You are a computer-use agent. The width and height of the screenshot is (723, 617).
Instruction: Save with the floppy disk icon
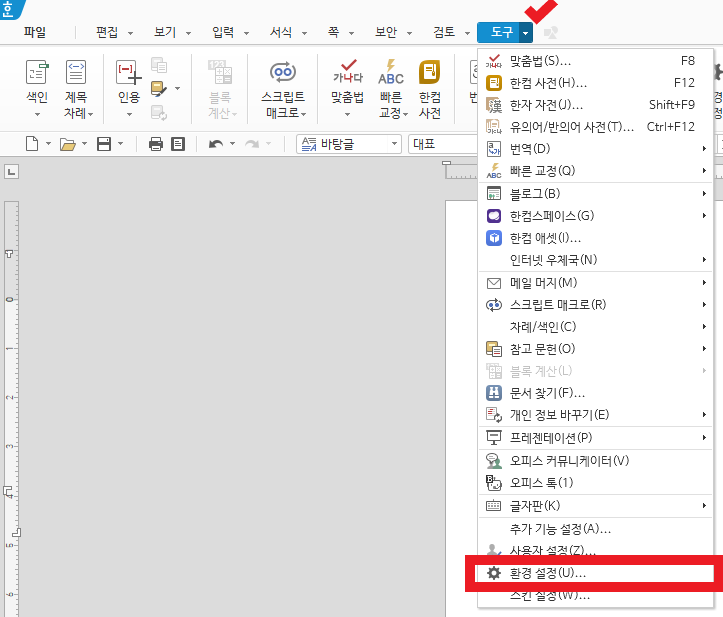point(104,144)
